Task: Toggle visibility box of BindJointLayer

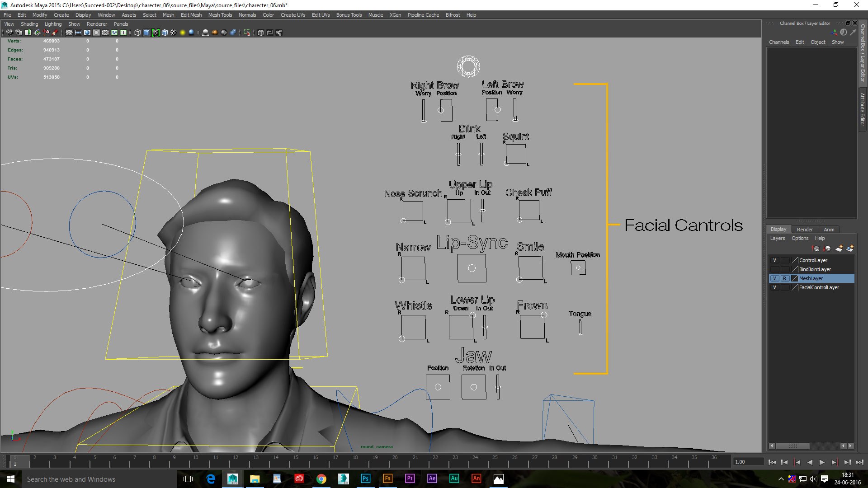Action: pos(774,269)
